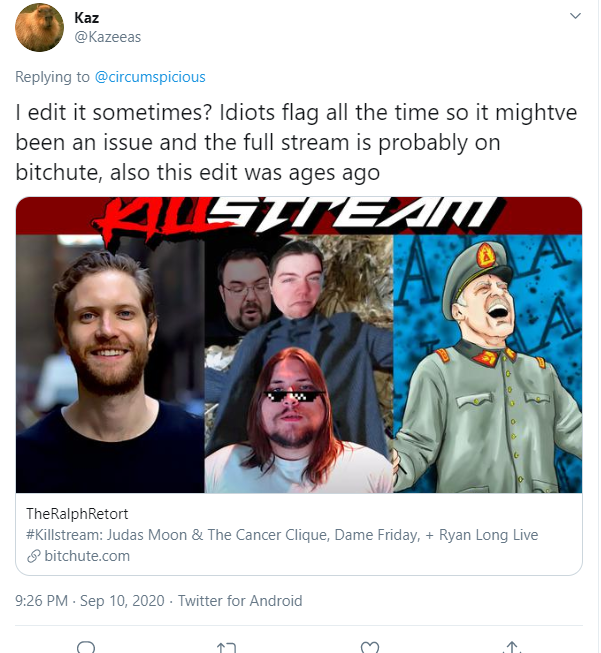Open the @circumspicious mention link

tap(150, 77)
